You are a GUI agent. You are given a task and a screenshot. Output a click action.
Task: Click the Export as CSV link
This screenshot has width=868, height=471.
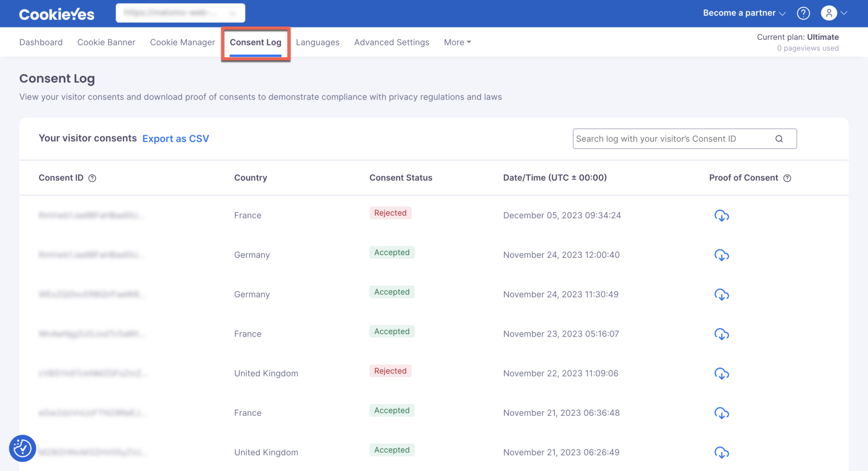point(175,139)
